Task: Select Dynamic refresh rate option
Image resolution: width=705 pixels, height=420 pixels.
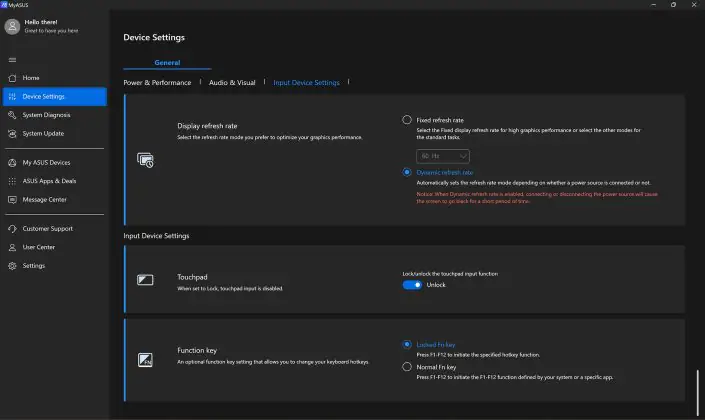Action: [x=407, y=172]
